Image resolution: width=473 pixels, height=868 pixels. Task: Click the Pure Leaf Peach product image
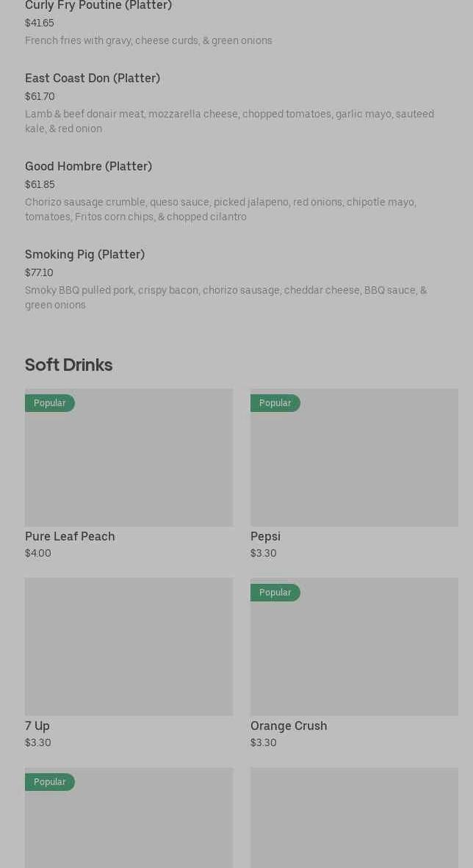[129, 466]
